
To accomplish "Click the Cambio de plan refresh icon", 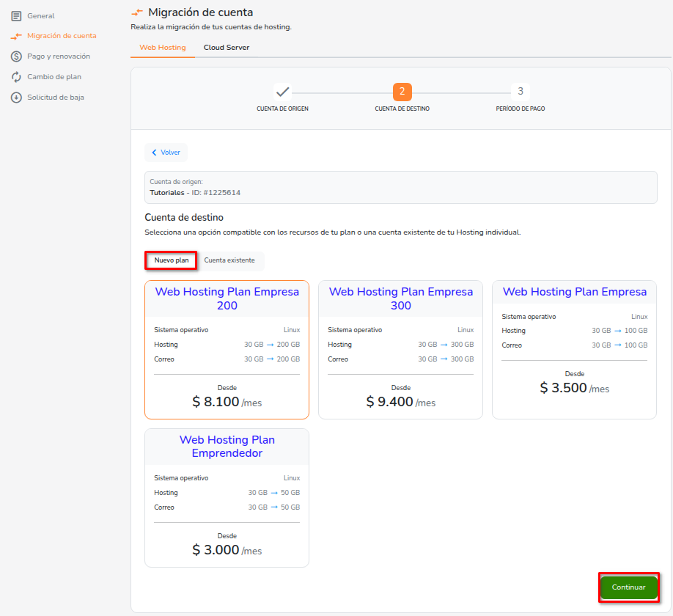I will point(16,77).
